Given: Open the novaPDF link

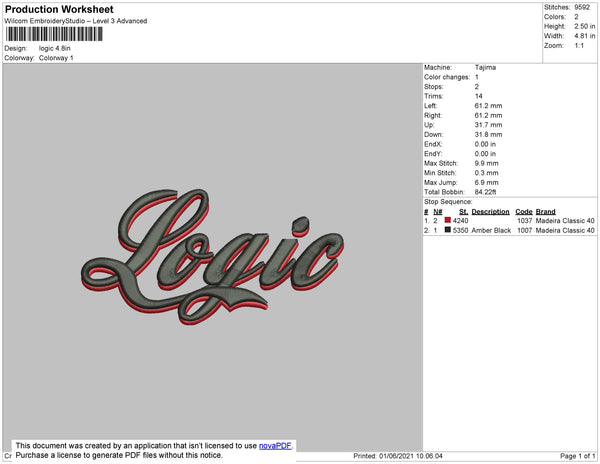Looking at the screenshot, I should click(x=275, y=446).
